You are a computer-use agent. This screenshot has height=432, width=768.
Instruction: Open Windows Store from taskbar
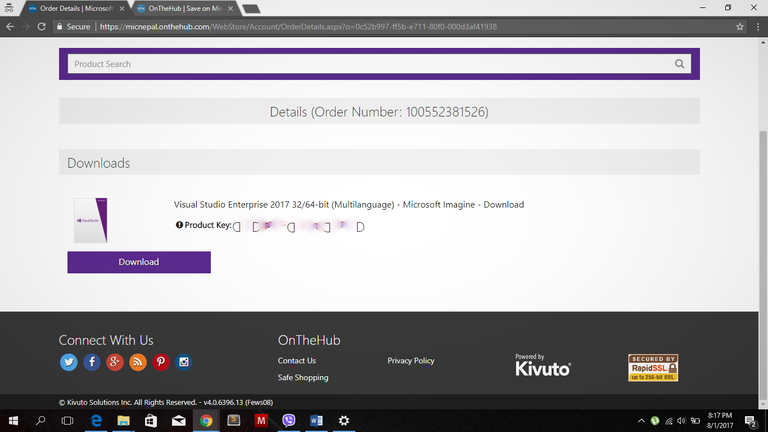pos(151,421)
